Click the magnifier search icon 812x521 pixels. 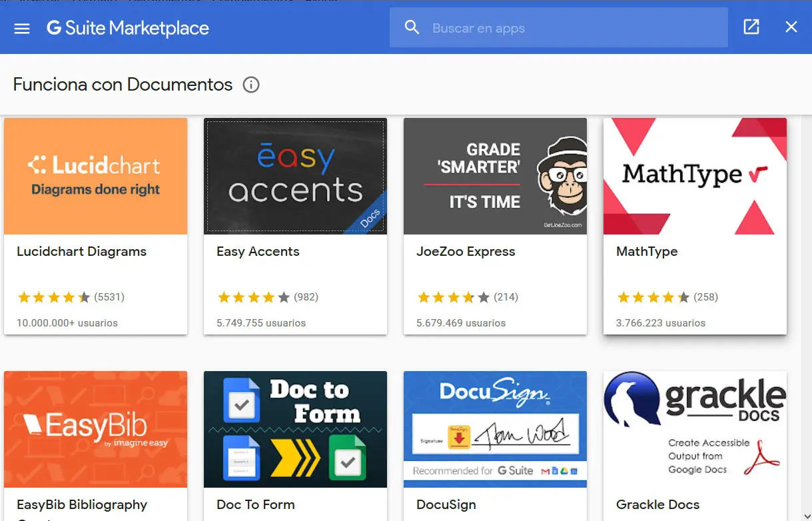tap(412, 27)
